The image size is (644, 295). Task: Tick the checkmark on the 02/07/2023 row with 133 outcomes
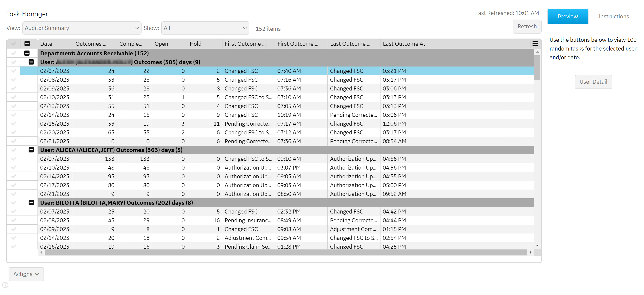coord(14,159)
